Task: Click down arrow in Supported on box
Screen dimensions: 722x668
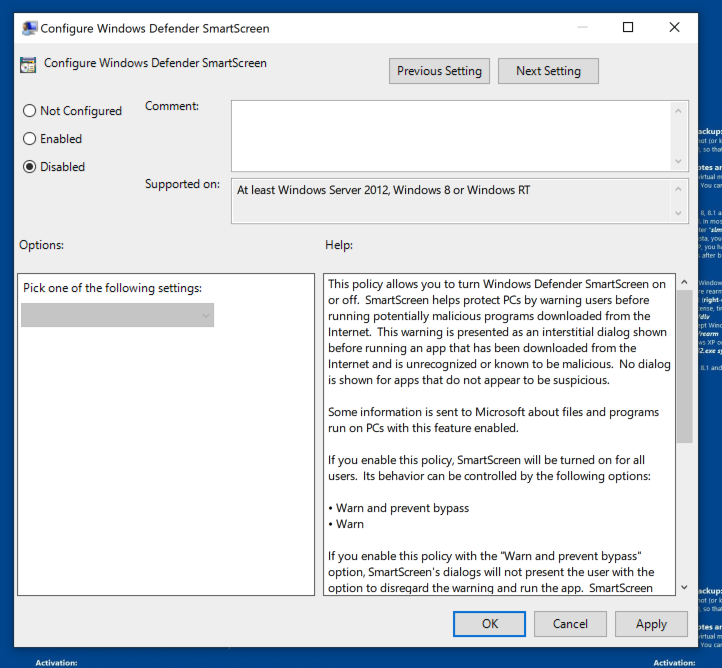Action: pos(678,213)
